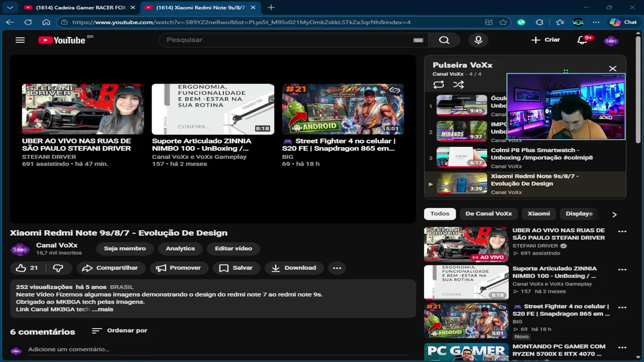
Task: Like the video with thumbs up
Action: click(x=27, y=268)
